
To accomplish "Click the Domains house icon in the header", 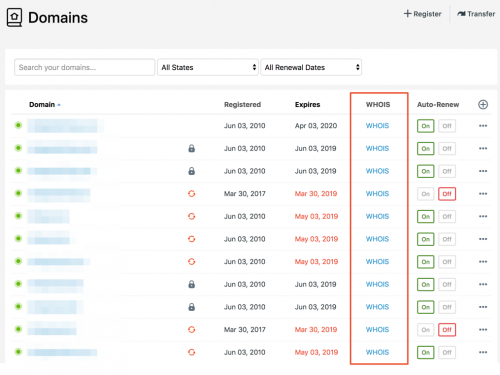I will coord(14,17).
